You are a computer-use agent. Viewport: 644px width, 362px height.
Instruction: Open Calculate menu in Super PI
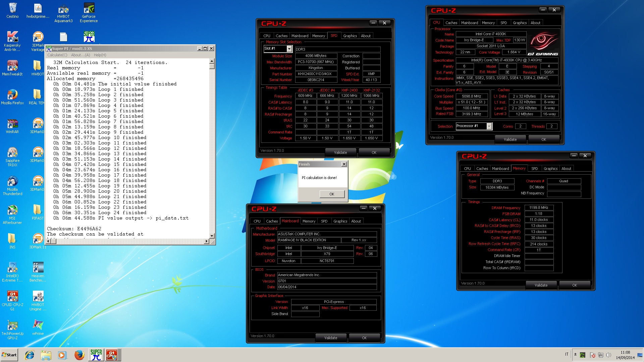(x=57, y=55)
